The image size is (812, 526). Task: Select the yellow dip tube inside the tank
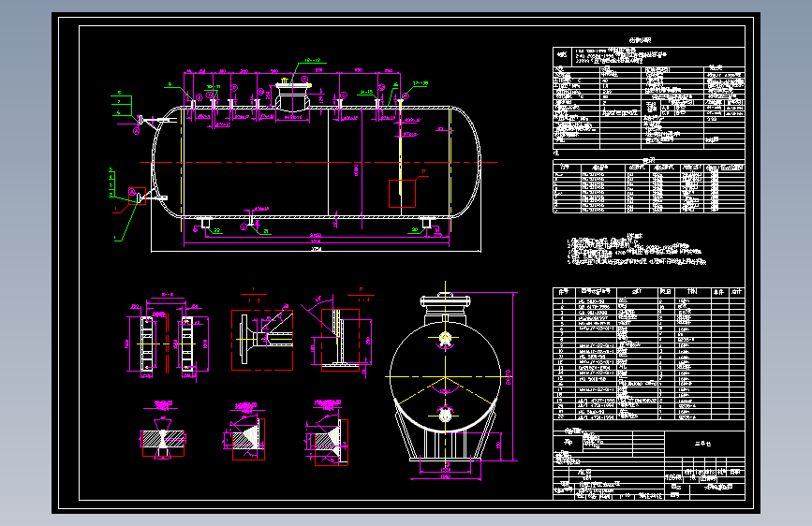(x=400, y=148)
